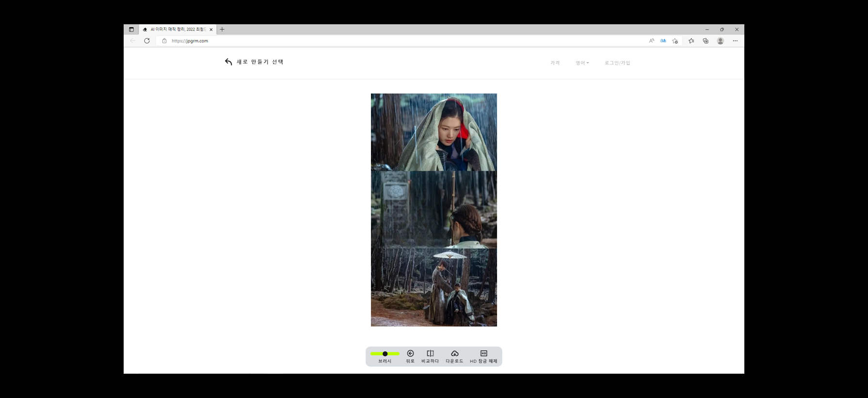Expand the 영어 language dropdown

(582, 63)
